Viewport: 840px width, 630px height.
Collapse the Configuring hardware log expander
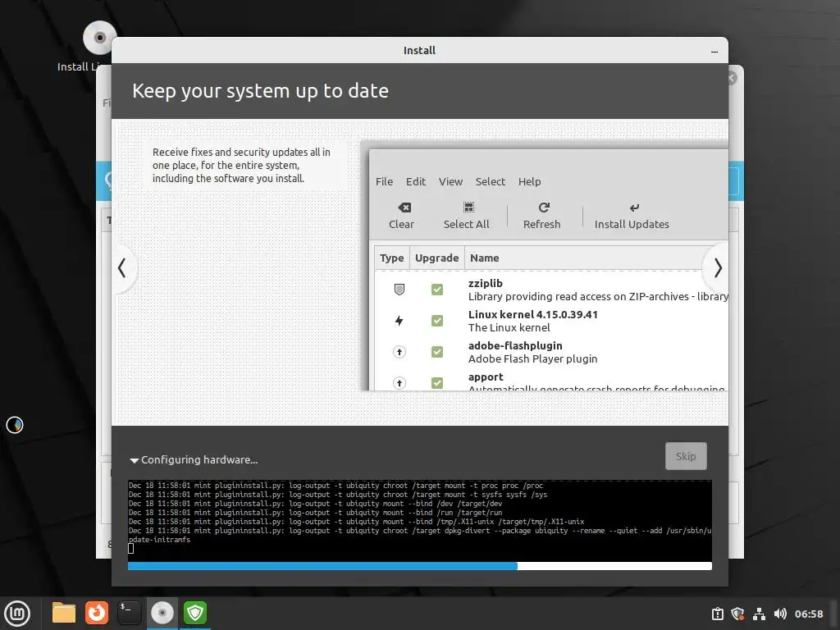pos(134,460)
